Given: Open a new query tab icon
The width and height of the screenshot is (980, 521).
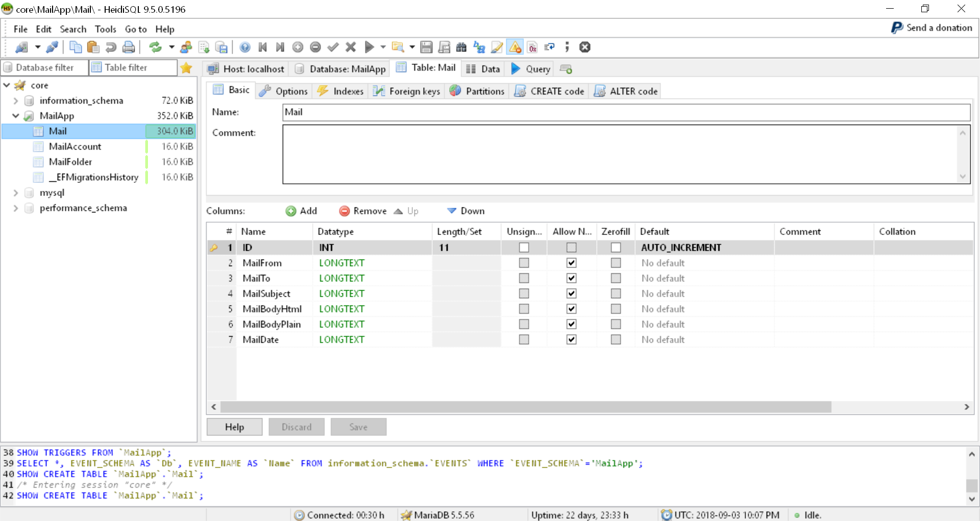Looking at the screenshot, I should tap(566, 69).
